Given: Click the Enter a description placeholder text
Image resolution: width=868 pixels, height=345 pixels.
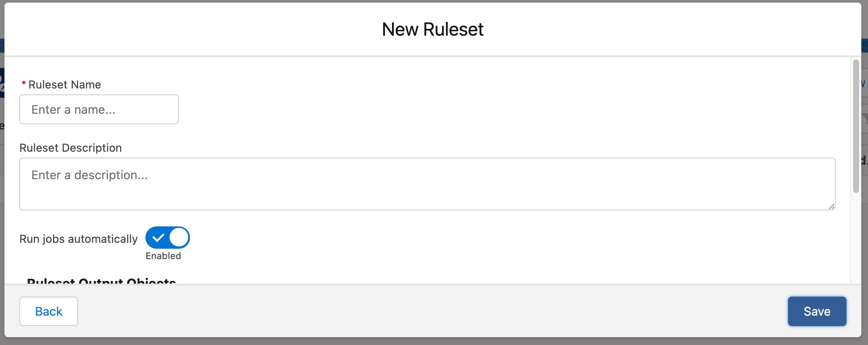Looking at the screenshot, I should point(90,175).
